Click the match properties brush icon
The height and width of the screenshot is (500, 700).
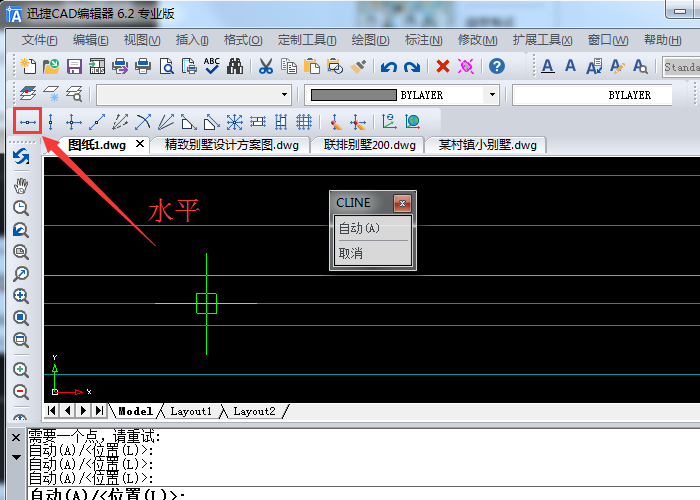pos(358,66)
